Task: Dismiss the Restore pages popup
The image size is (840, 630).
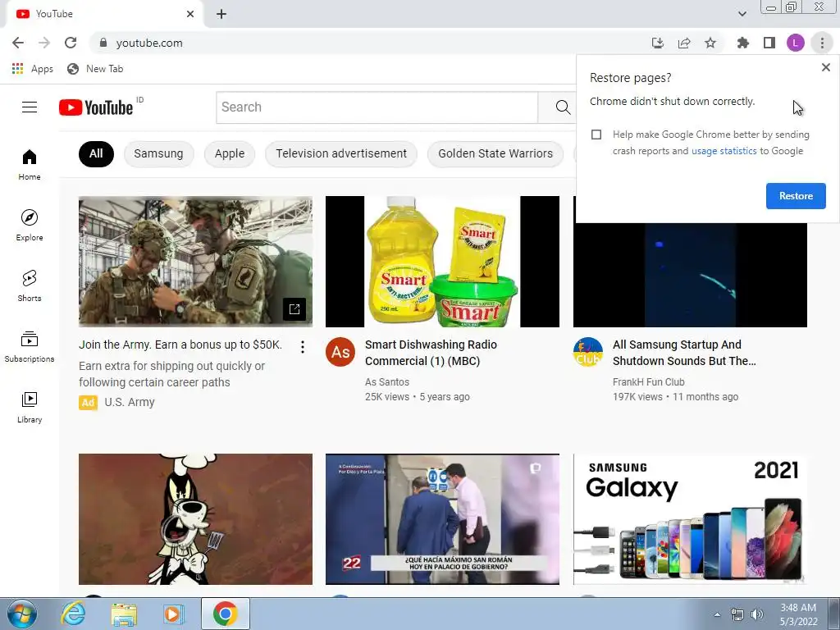Action: click(825, 67)
